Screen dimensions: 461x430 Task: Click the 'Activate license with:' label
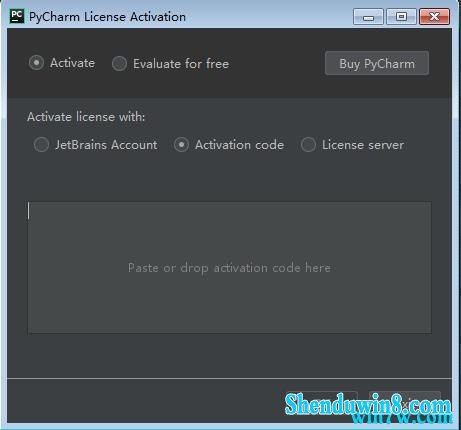click(x=86, y=117)
